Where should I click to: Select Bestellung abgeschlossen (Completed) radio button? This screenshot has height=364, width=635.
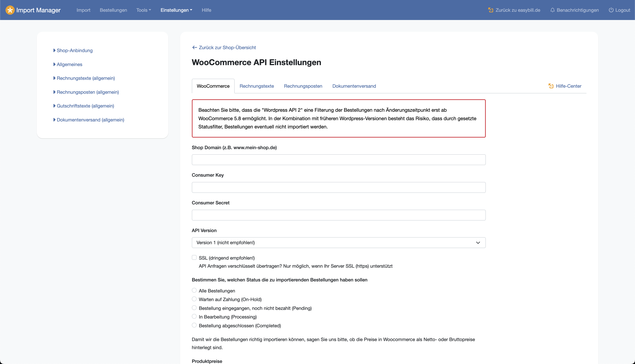pos(194,325)
